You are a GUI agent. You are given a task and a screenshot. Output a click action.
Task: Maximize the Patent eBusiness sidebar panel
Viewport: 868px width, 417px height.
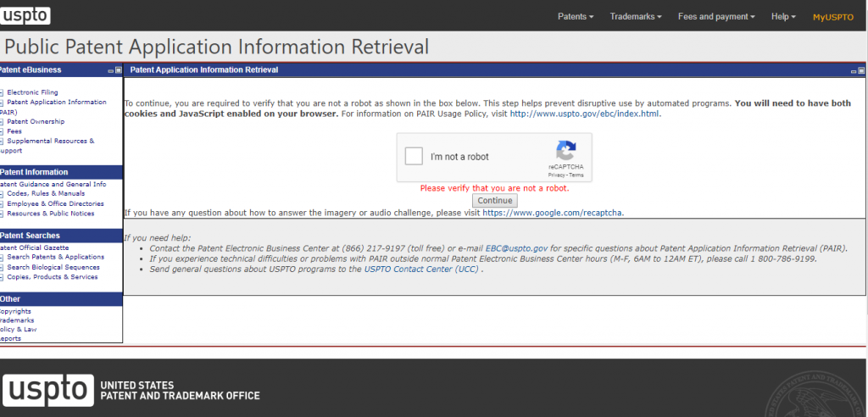[119, 70]
